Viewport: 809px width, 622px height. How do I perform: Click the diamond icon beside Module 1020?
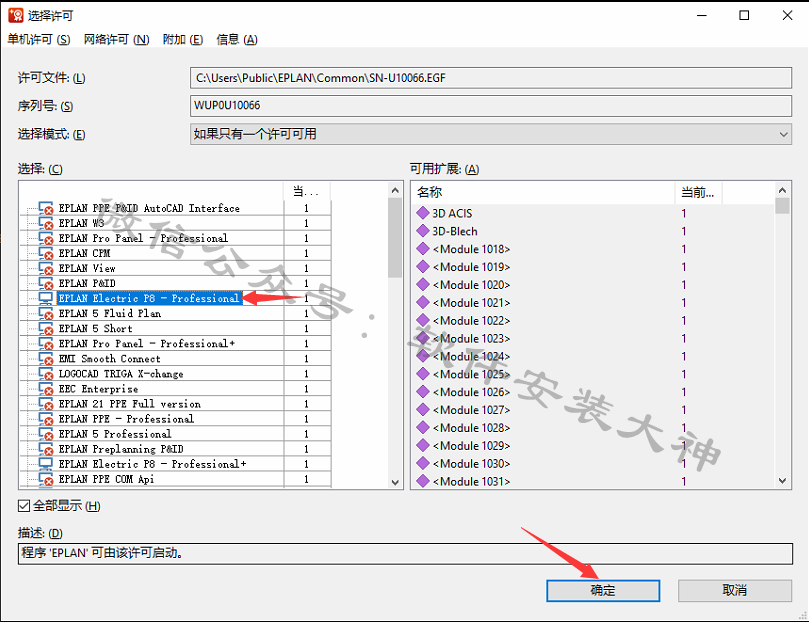point(423,284)
